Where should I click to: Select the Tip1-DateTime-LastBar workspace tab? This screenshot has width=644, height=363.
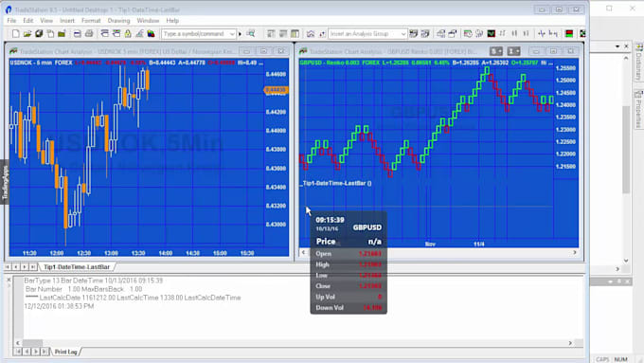point(77,267)
